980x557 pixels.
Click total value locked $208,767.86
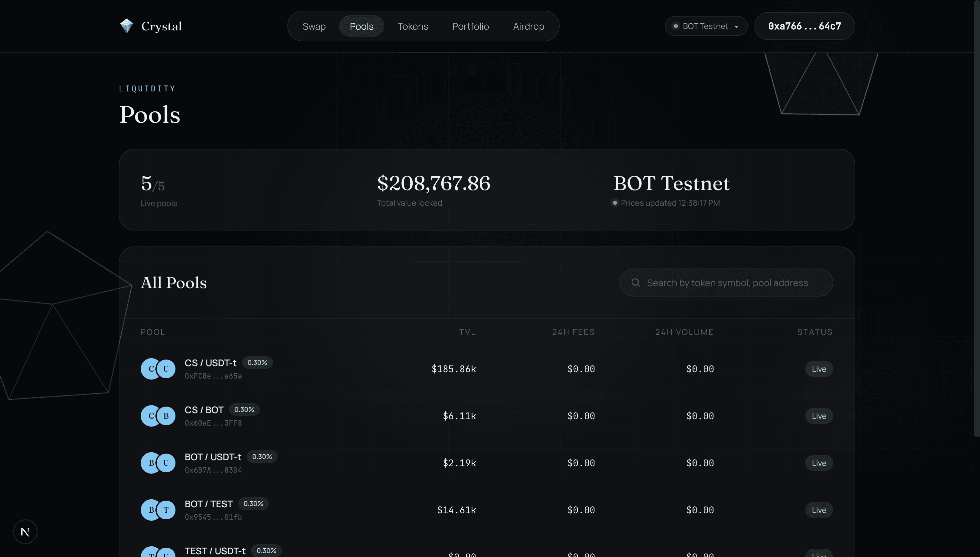click(x=433, y=183)
